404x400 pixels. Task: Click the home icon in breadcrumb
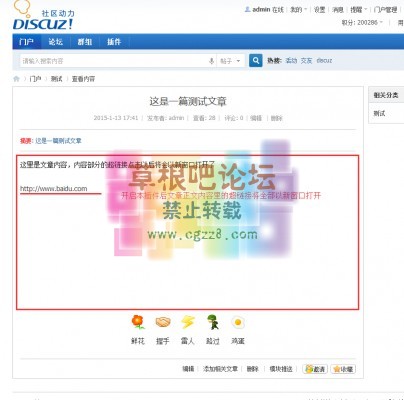[16, 79]
